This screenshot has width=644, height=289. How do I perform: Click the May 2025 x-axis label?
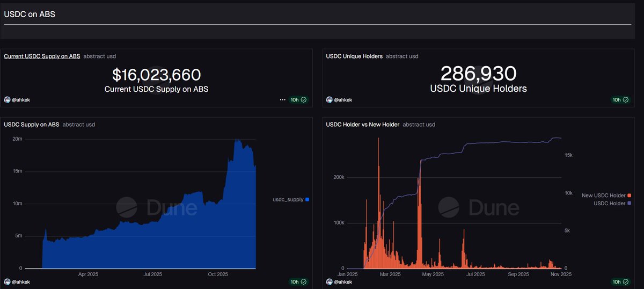click(x=433, y=274)
